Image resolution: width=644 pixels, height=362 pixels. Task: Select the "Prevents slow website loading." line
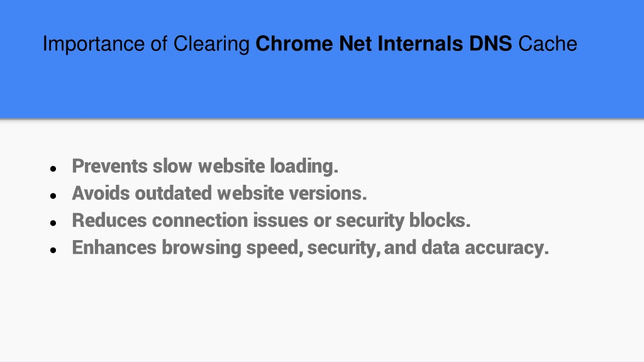(205, 166)
